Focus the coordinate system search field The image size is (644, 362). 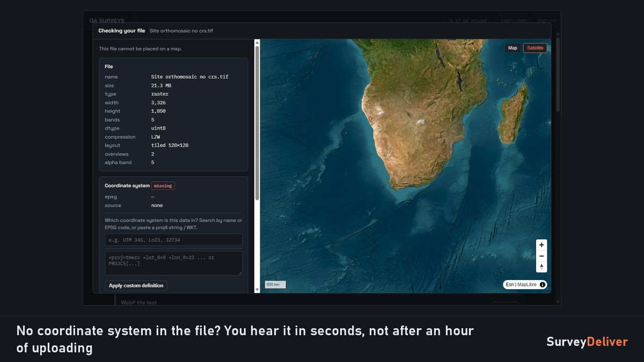(173, 240)
